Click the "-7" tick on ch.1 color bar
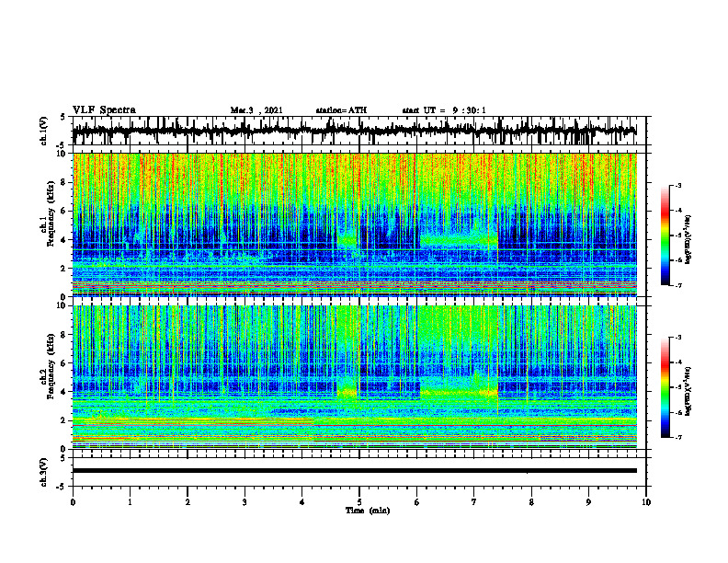The width and height of the screenshot is (728, 563). point(678,285)
